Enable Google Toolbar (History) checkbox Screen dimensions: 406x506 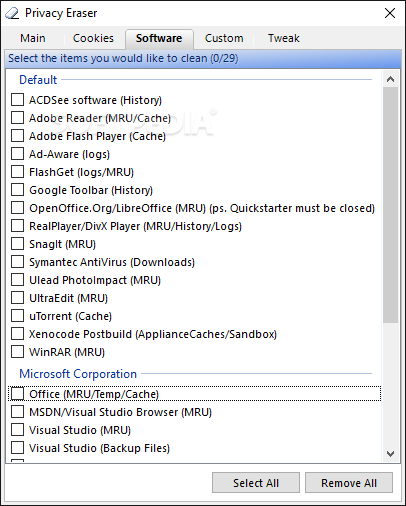click(x=17, y=190)
